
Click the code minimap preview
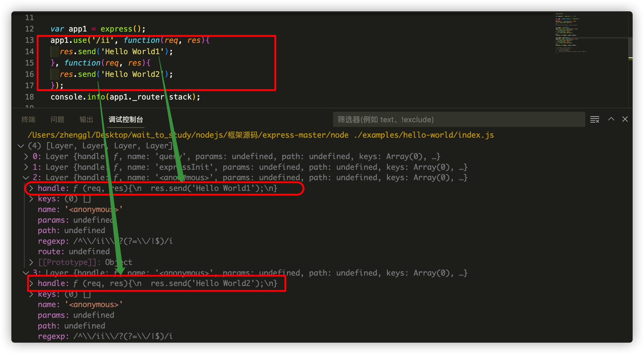571,33
